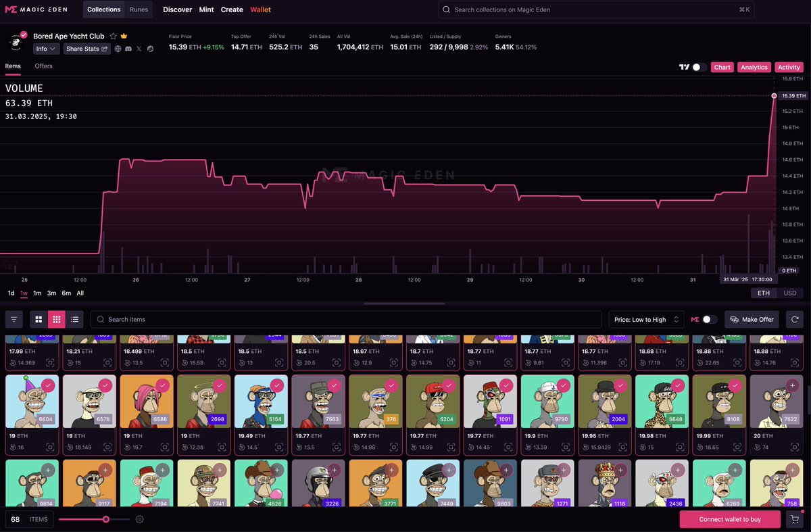Open the collection Discord icon
The image size is (811, 532).
(x=128, y=49)
